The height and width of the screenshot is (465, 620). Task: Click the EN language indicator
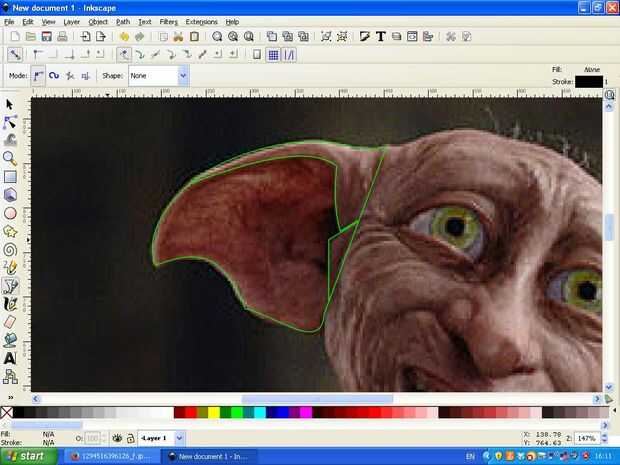click(470, 456)
